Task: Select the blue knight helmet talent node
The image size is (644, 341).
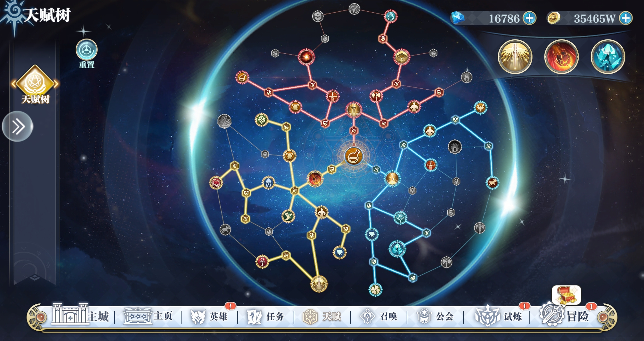Action: click(x=269, y=183)
